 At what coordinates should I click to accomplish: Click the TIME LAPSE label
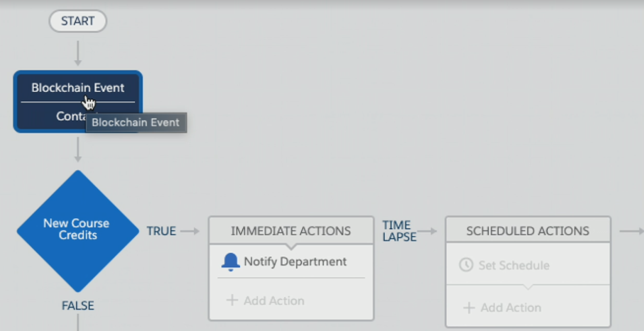point(399,231)
